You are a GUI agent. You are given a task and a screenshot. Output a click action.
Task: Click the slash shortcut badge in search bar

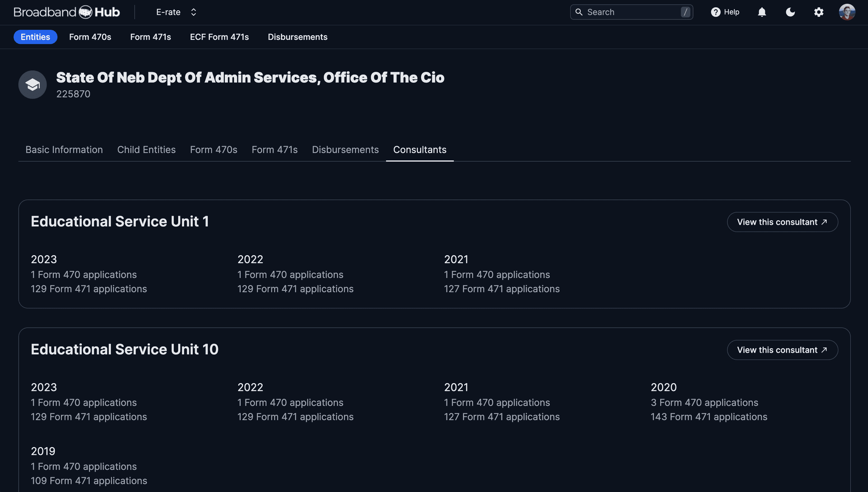(x=686, y=12)
